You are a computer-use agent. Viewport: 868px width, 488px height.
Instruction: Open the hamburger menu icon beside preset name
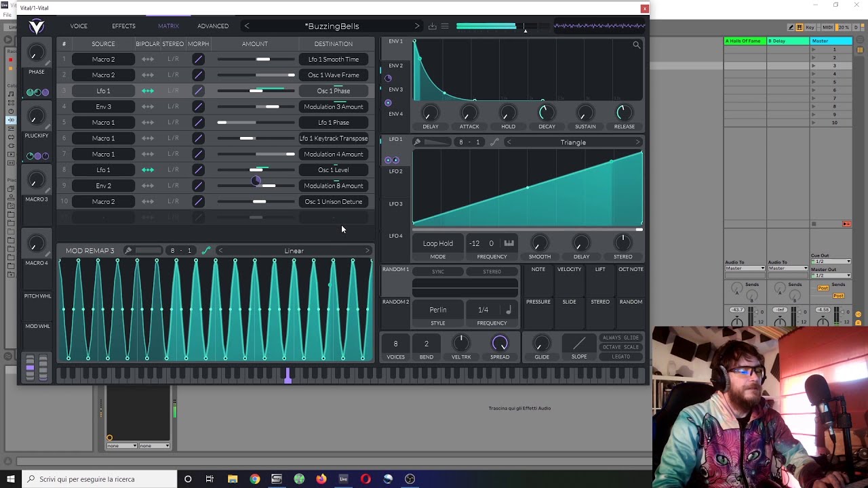coord(445,26)
